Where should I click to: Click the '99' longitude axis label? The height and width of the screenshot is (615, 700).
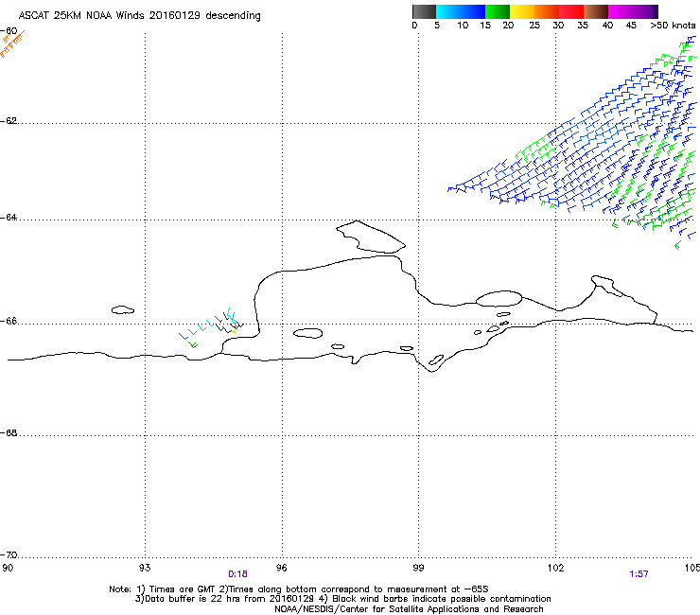coord(418,568)
